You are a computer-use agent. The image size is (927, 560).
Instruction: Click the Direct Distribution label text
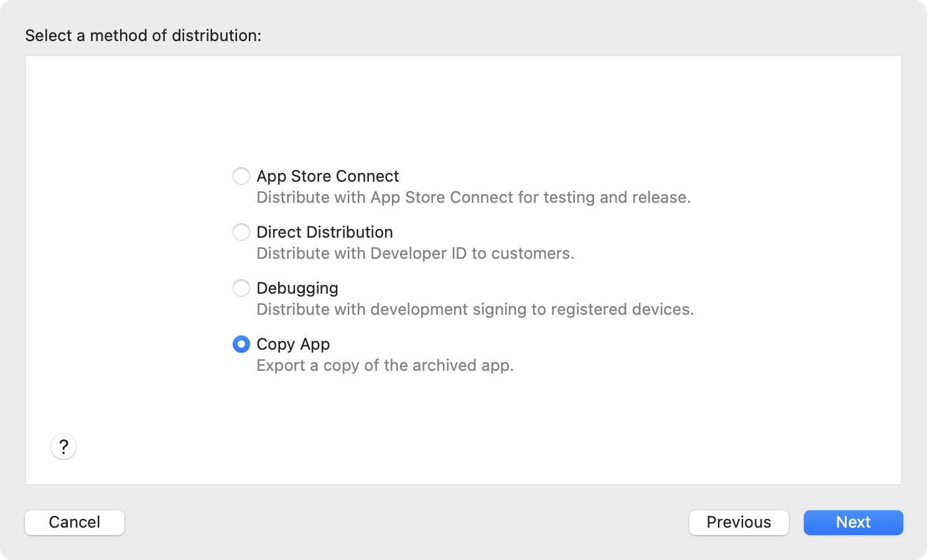point(324,232)
